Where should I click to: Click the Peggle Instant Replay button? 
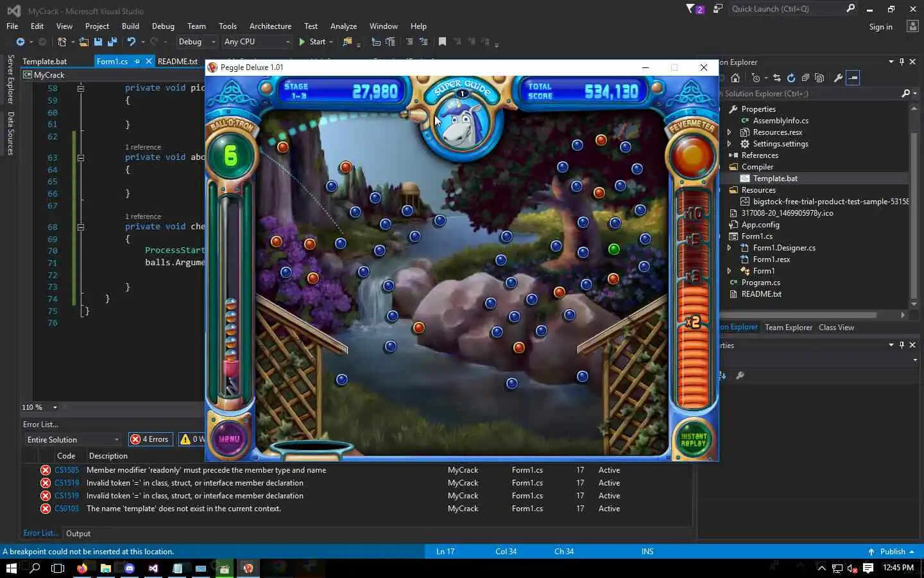(693, 439)
